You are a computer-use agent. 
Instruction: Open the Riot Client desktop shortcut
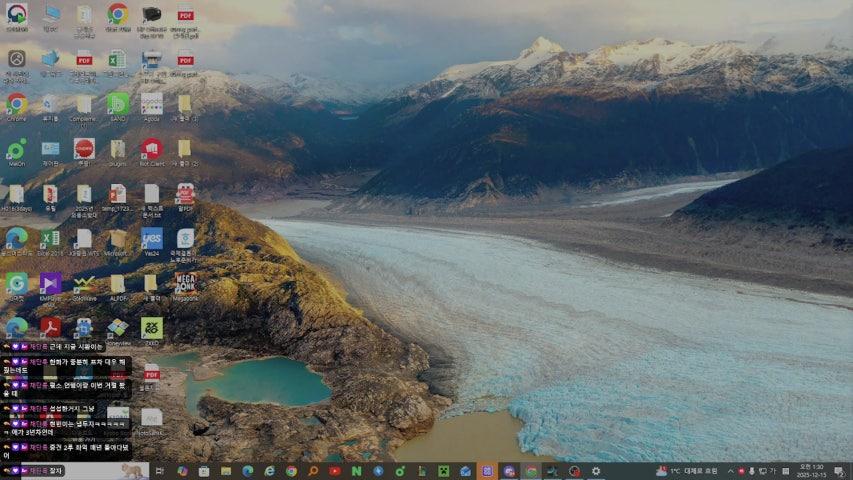[151, 149]
